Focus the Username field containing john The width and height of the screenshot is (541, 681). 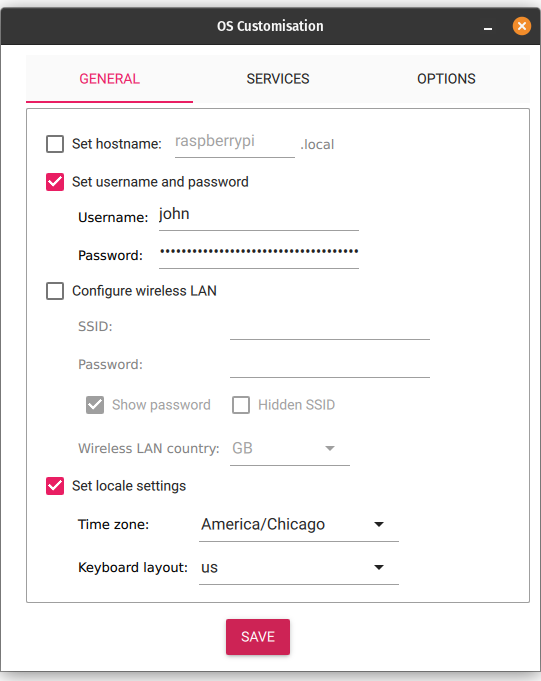259,216
